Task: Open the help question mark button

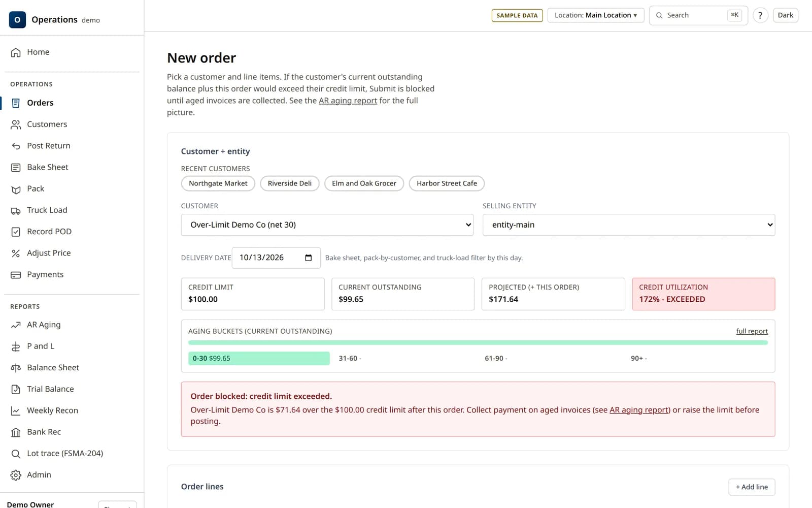Action: click(x=760, y=15)
